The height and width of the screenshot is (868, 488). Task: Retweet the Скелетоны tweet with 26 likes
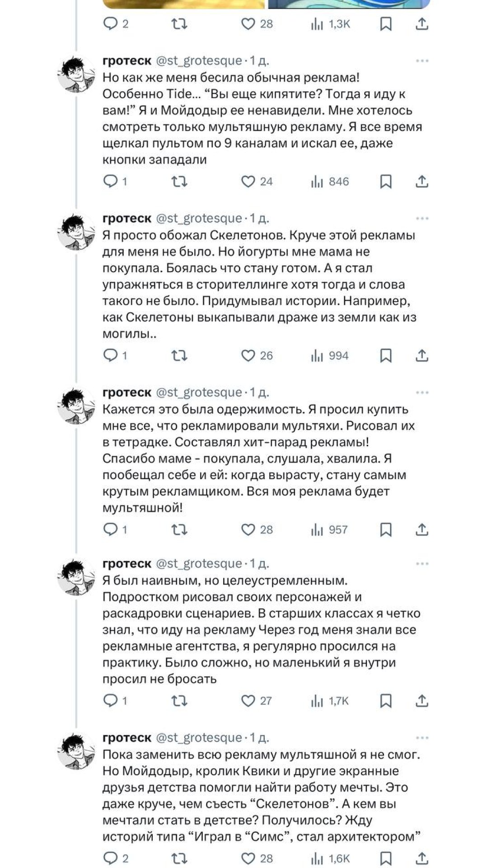[179, 355]
